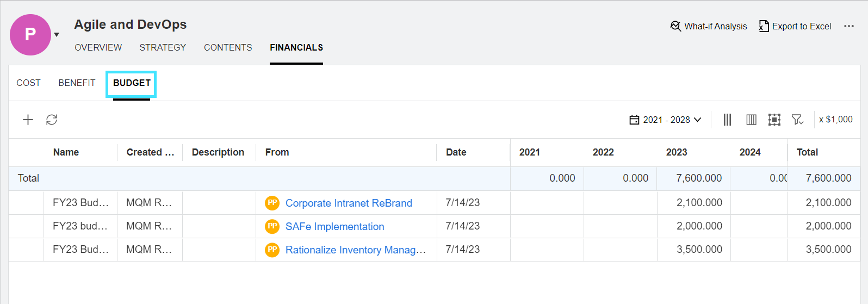Open the Benefit sub-tab
This screenshot has width=868, height=304.
[77, 83]
